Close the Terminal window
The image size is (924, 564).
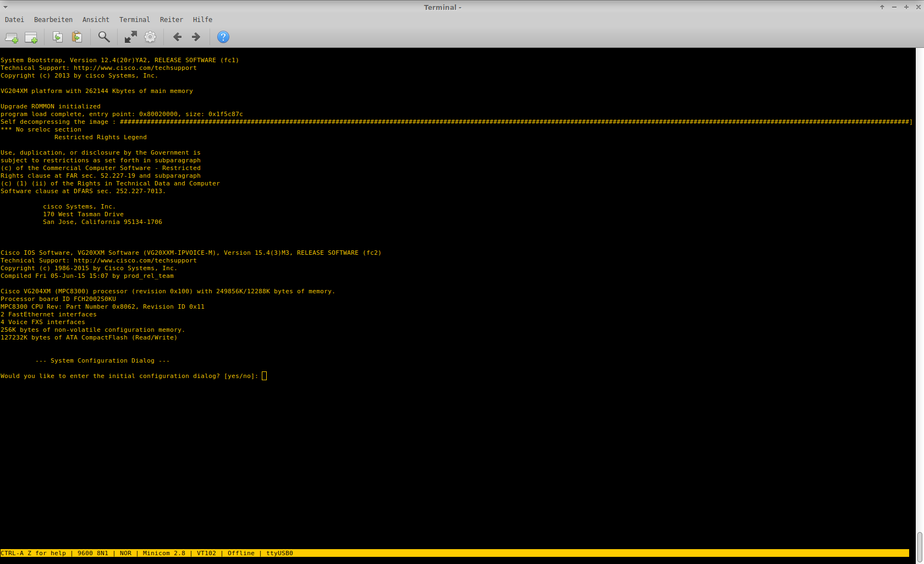tap(918, 7)
